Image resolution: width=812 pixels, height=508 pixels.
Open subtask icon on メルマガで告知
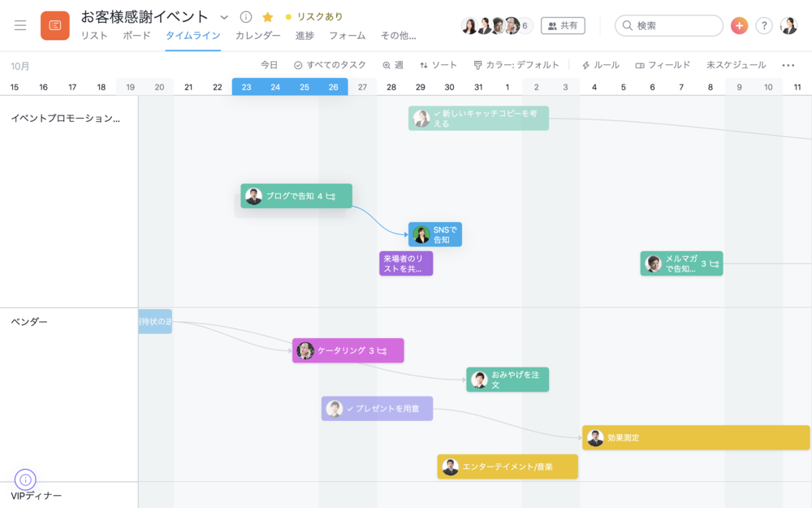point(714,264)
